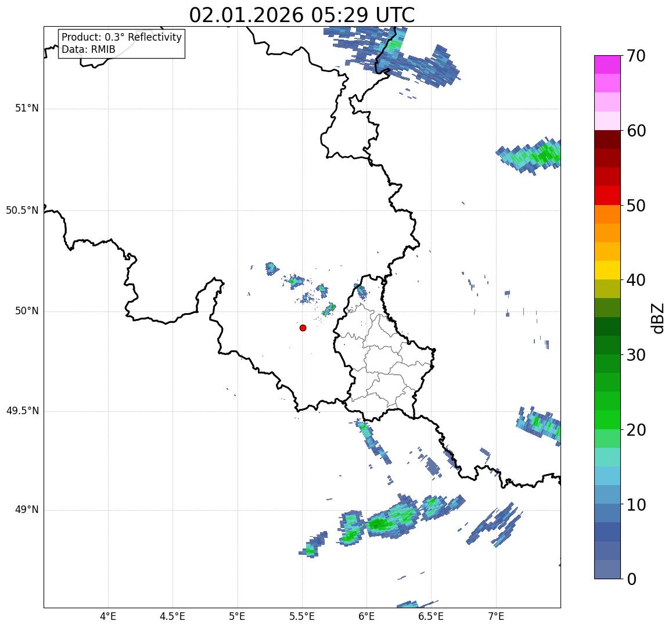Click the colorbar tick label 70
672x628 pixels.
pyautogui.click(x=636, y=56)
